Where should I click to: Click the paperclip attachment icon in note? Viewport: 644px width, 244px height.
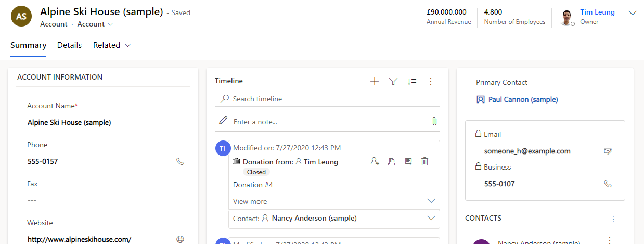pos(434,121)
